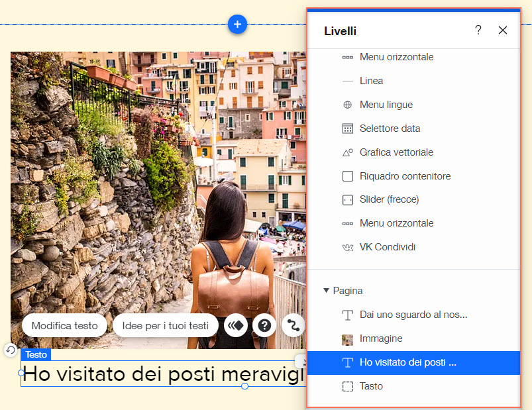Viewport: 532px width, 410px height.
Task: Click the Pagina section label
Action: click(x=348, y=291)
